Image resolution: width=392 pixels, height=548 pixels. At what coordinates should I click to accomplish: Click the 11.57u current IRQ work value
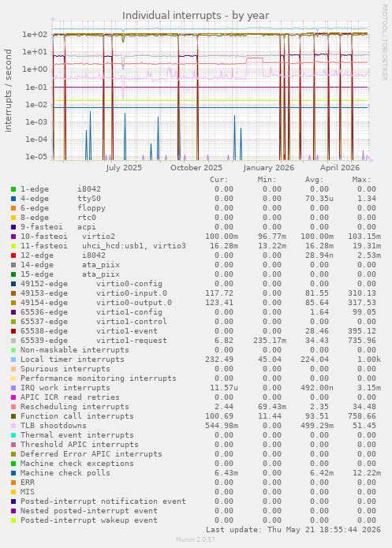pos(224,388)
